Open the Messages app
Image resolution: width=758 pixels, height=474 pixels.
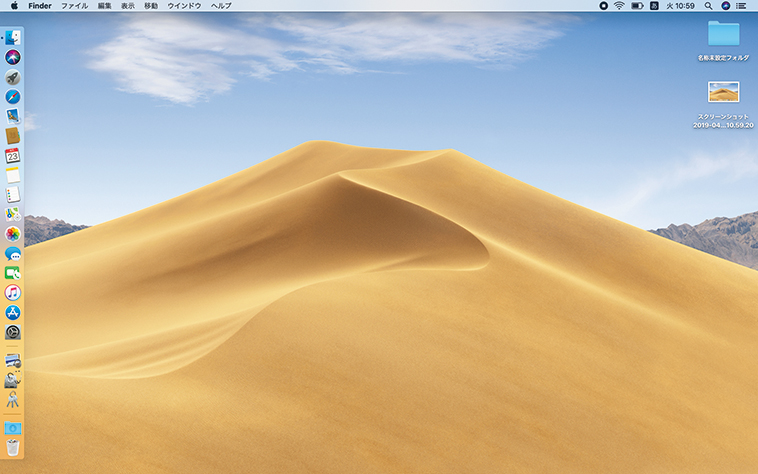point(13,253)
